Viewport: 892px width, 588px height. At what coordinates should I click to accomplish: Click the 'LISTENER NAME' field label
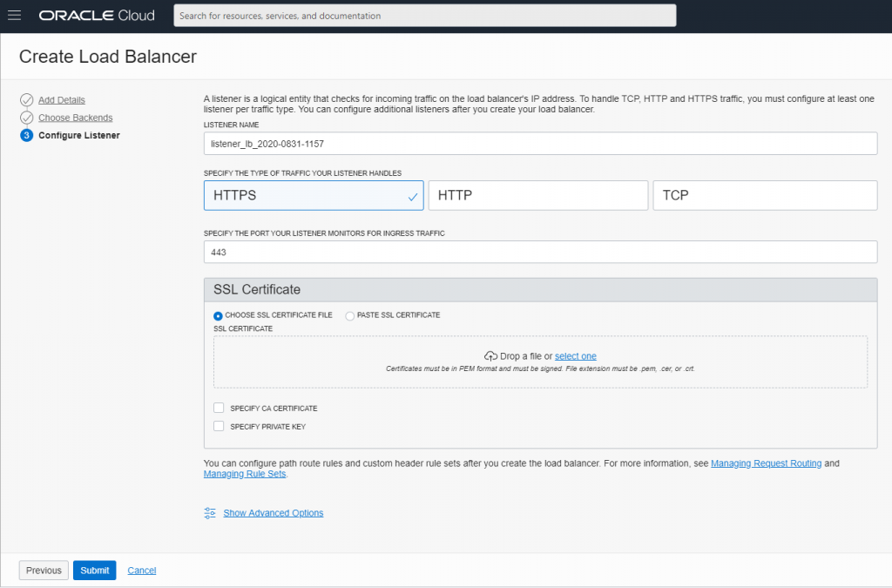(x=231, y=125)
